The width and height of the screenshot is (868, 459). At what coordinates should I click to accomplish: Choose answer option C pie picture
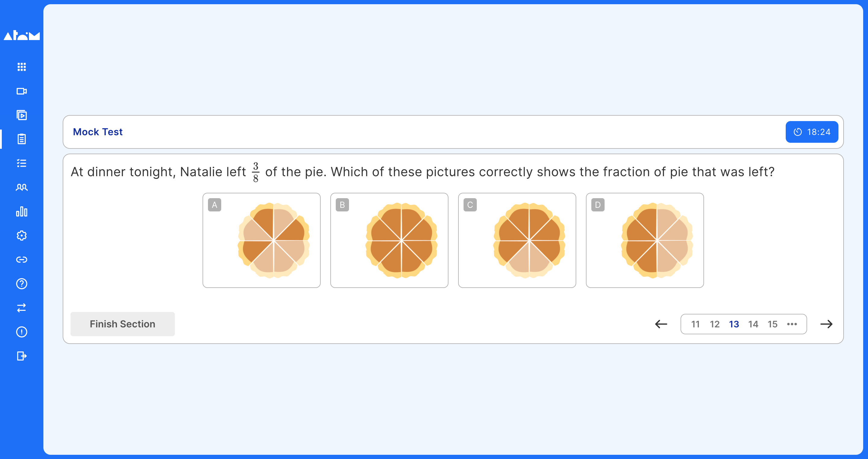517,240
